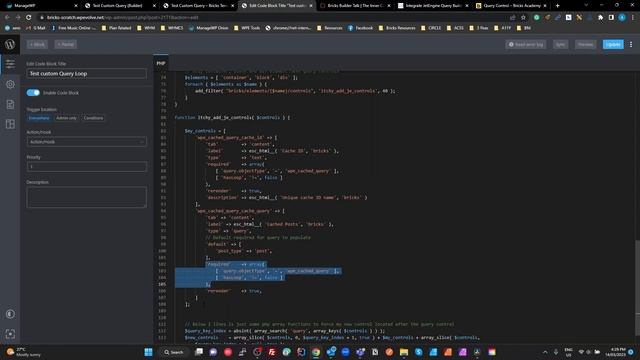Switch to Integrate JetEngine Query Builder tab
Image resolution: width=640 pixels, height=360 pixels.
[x=432, y=6]
